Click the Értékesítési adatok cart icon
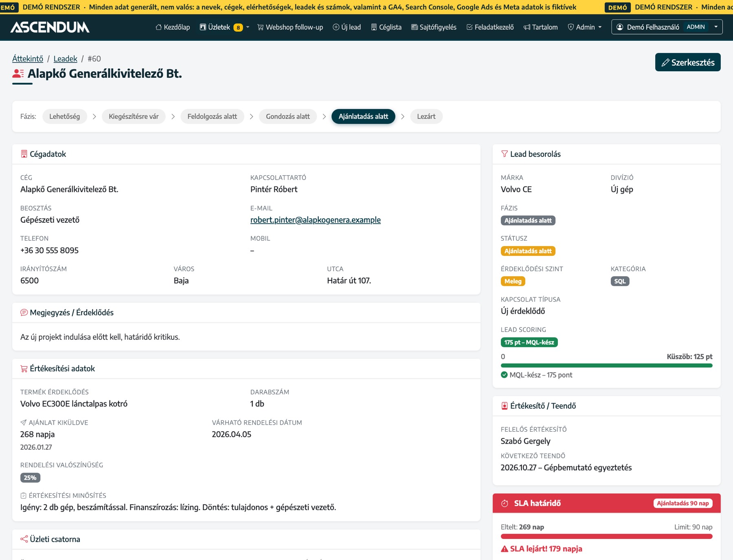This screenshot has width=733, height=560. [24, 369]
